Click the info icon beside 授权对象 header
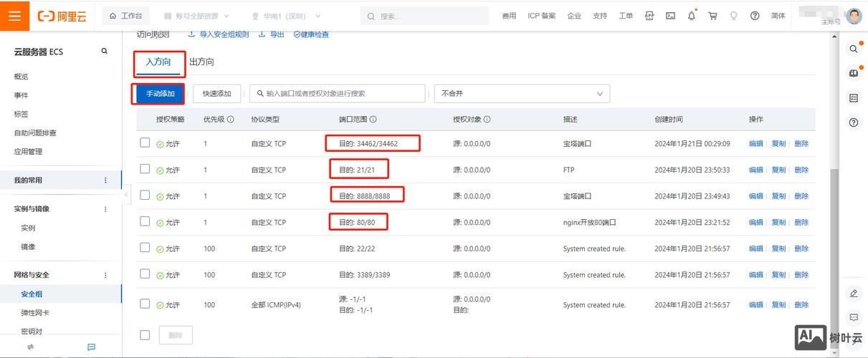 pyautogui.click(x=487, y=120)
